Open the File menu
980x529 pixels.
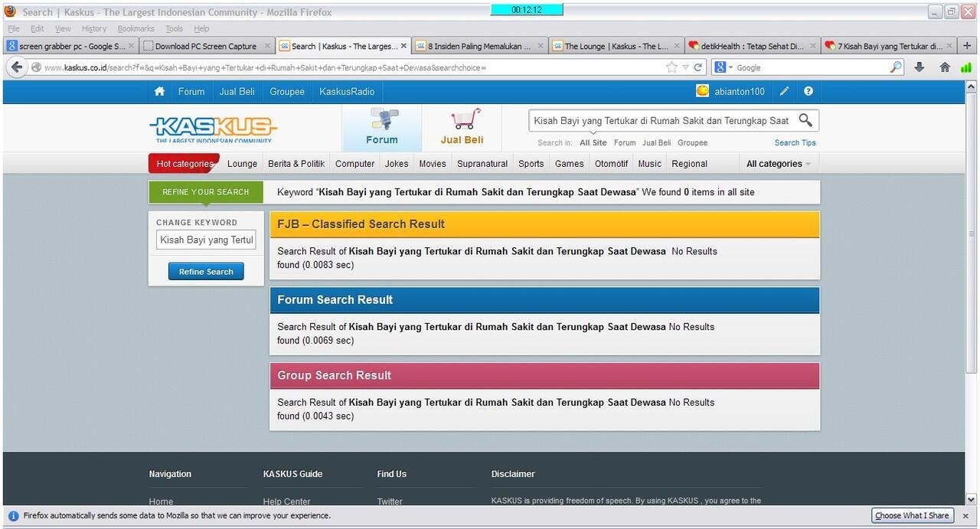click(14, 28)
